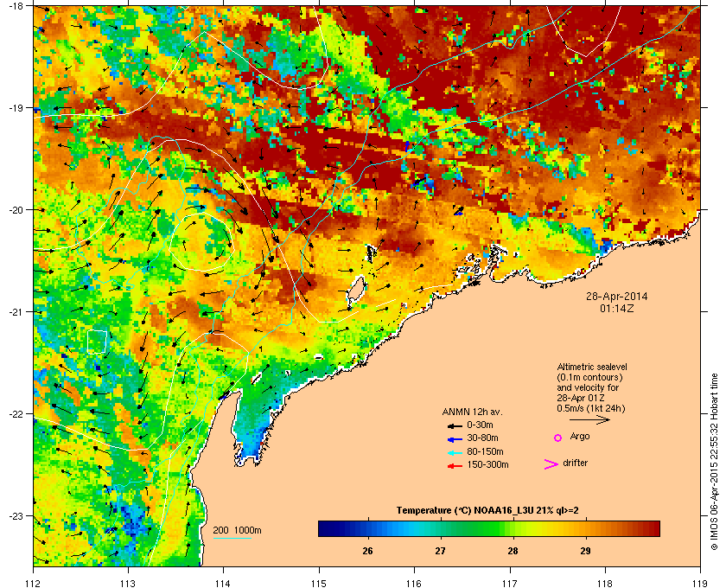Click the '-19' latitude axis label
This screenshot has width=726, height=588.
click(16, 108)
